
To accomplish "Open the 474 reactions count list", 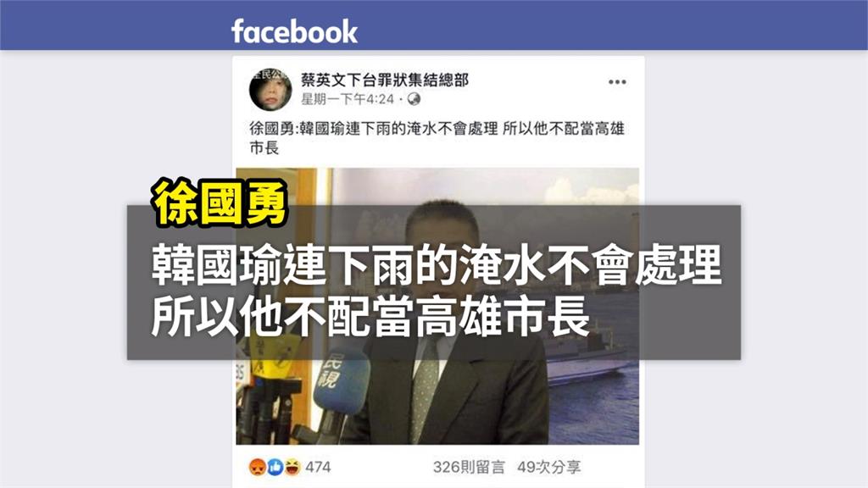I will point(318,467).
